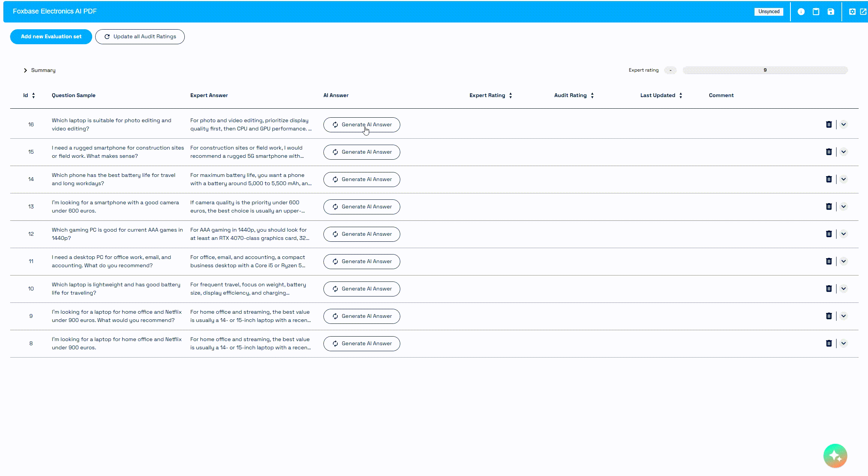The image size is (868, 476).
Task: Generate AI Answer for the rugged smartphone question
Action: tap(362, 152)
